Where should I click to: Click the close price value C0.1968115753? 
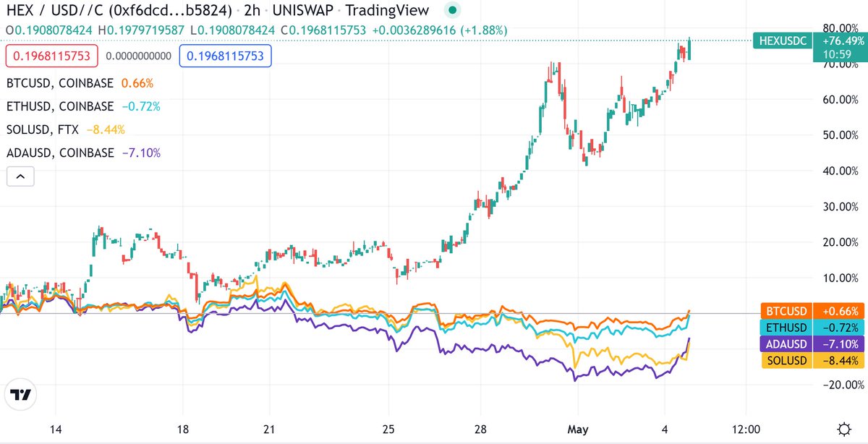[324, 30]
